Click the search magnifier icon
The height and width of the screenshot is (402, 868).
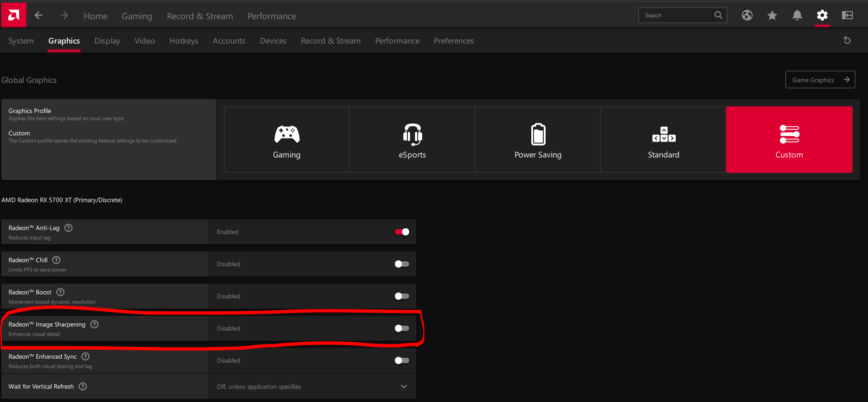718,15
